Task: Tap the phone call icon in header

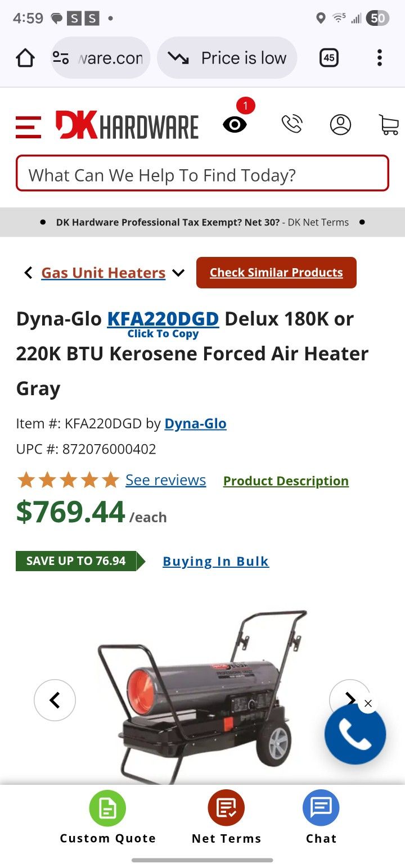Action: pos(292,124)
